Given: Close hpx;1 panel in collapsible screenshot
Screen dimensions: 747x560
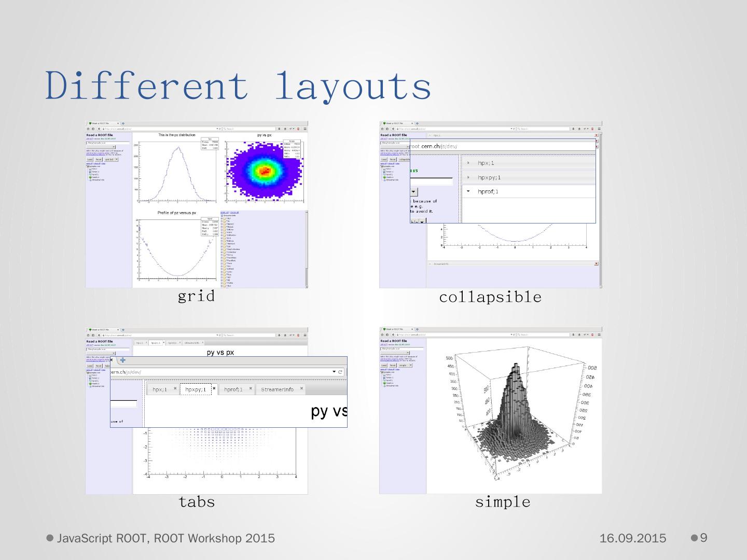Looking at the screenshot, I should tap(596, 135).
